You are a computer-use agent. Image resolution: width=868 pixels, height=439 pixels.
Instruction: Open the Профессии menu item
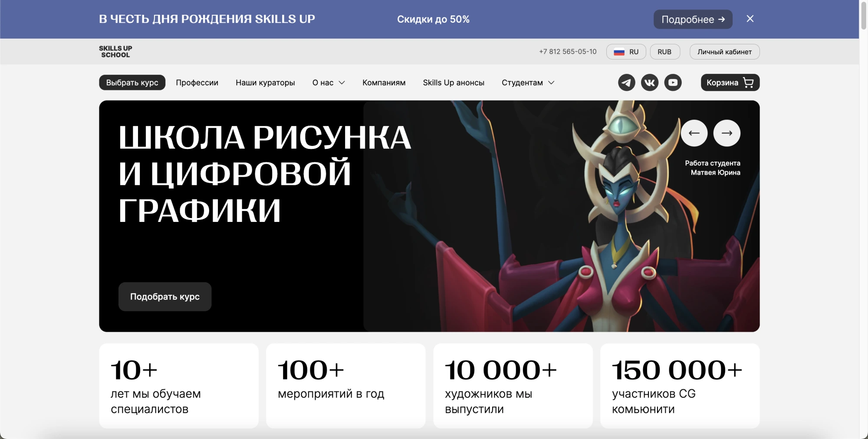(197, 83)
